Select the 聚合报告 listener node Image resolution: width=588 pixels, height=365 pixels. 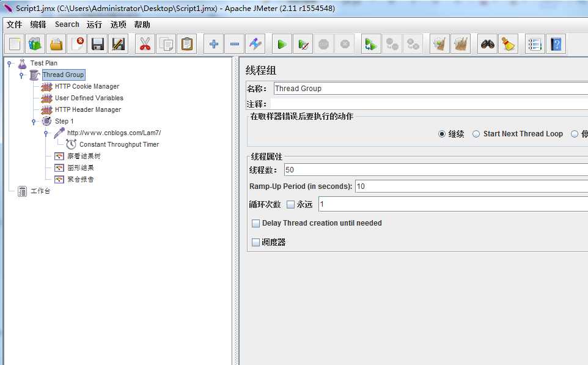pyautogui.click(x=81, y=179)
